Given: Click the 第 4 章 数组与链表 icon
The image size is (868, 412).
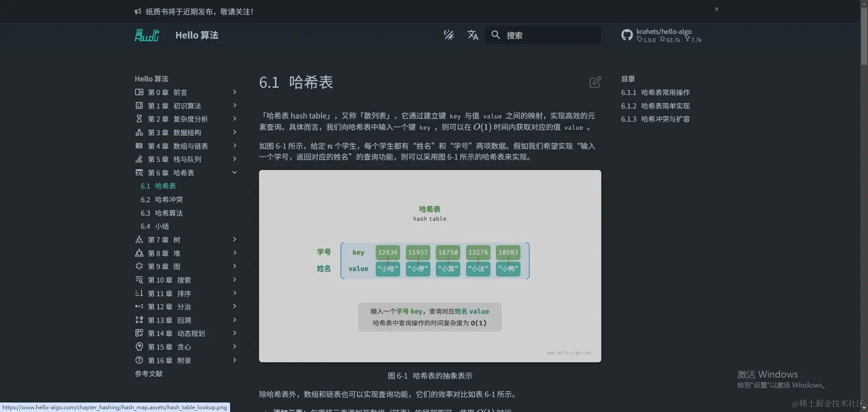Looking at the screenshot, I should click(x=139, y=146).
